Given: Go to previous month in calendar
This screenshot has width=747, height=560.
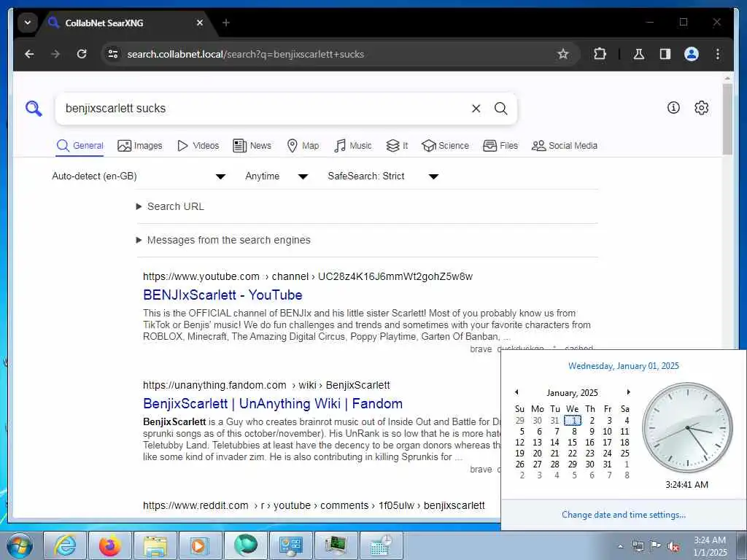Looking at the screenshot, I should click(x=516, y=392).
